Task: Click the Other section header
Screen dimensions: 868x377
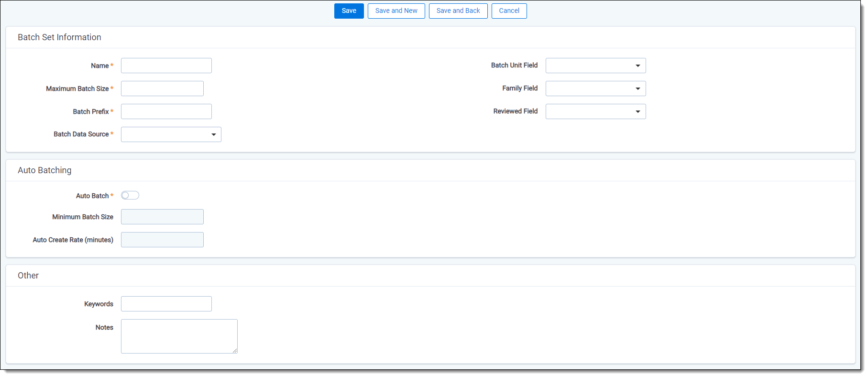Action: [28, 276]
